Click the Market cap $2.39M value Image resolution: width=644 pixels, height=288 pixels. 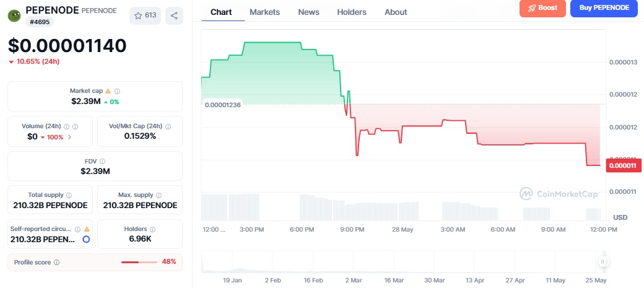pos(85,101)
